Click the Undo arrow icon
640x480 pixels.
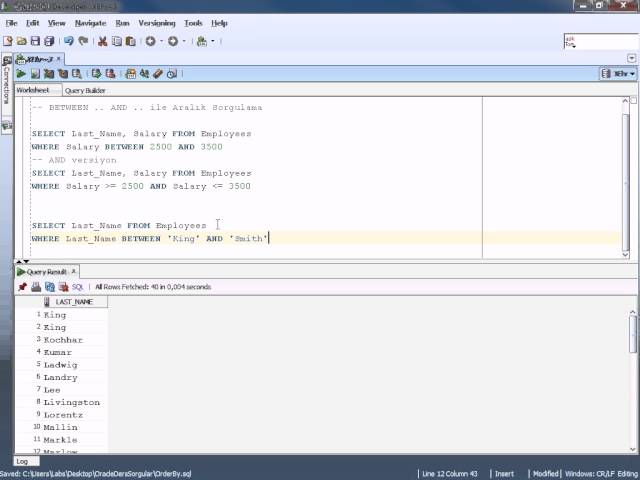pyautogui.click(x=69, y=41)
